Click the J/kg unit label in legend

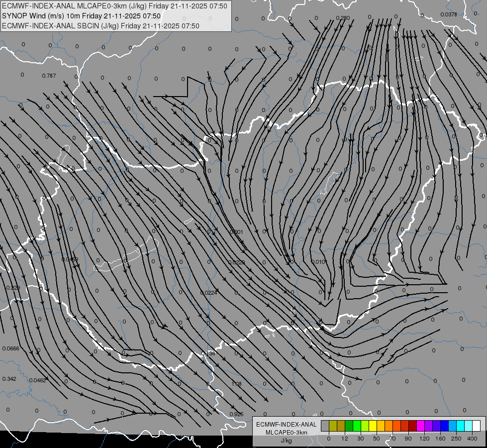point(287,440)
